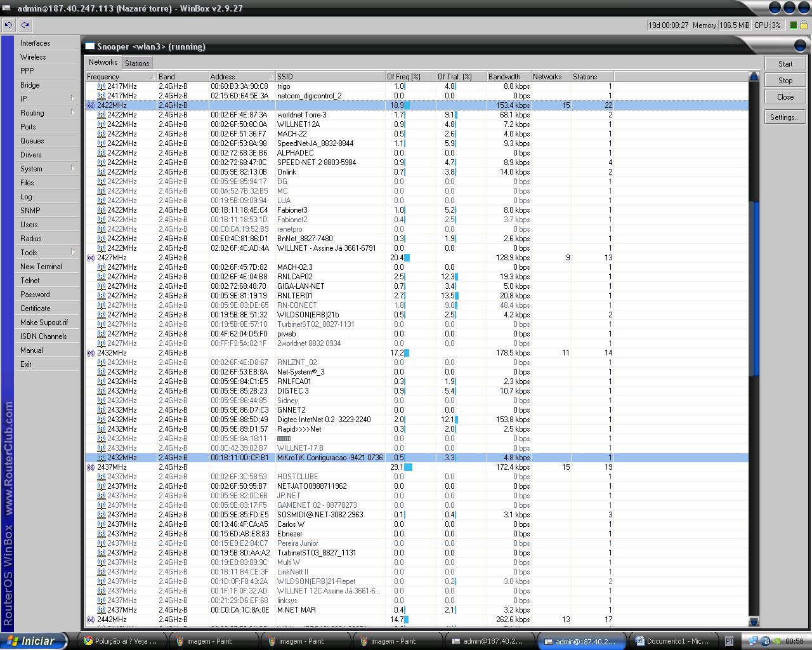This screenshot has width=812, height=650.
Task: Open the Documento1 Word taskbar item
Action: tap(674, 641)
